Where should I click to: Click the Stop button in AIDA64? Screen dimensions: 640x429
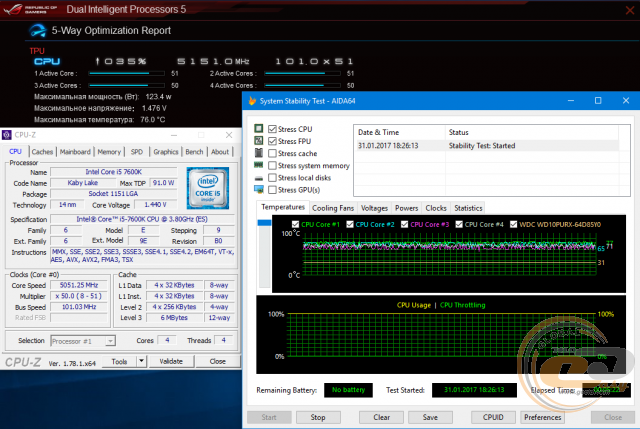318,417
